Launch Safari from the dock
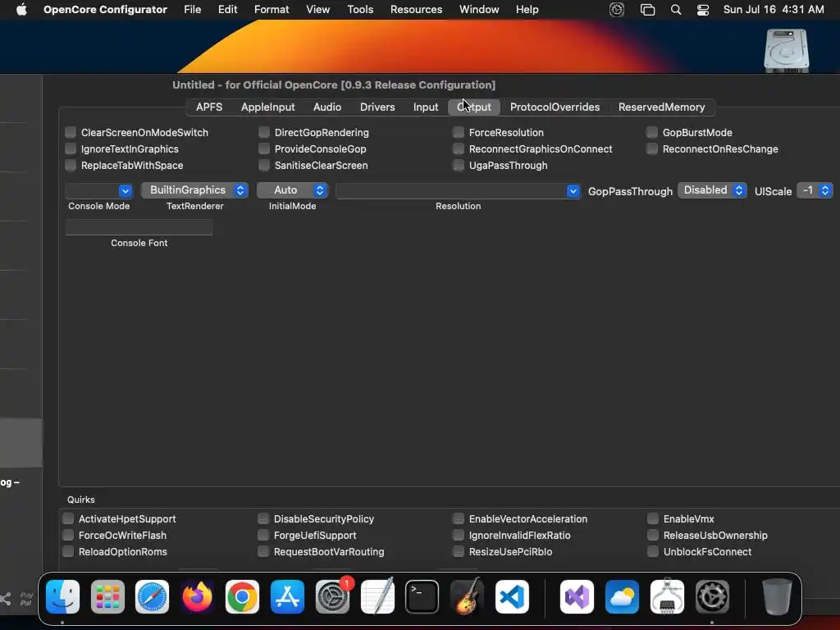This screenshot has height=630, width=840. (x=152, y=596)
